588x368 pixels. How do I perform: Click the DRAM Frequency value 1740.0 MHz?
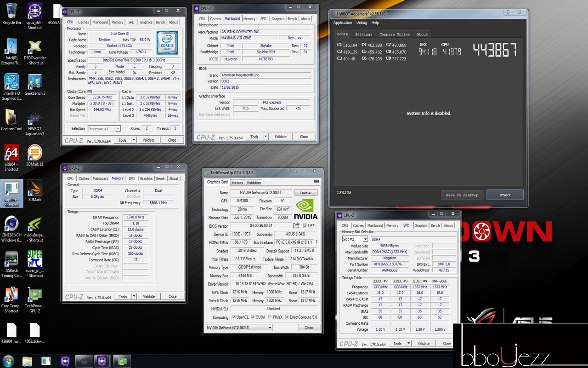coord(136,217)
